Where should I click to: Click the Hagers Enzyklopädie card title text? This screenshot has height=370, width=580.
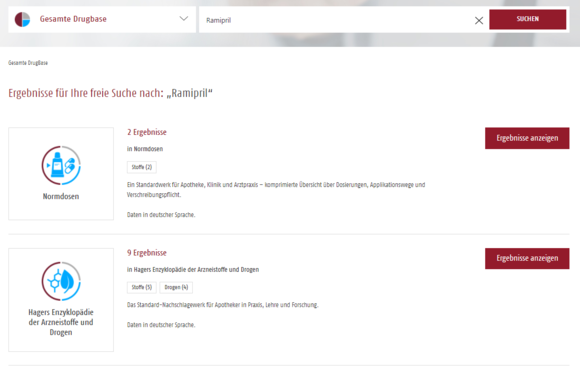point(61,322)
